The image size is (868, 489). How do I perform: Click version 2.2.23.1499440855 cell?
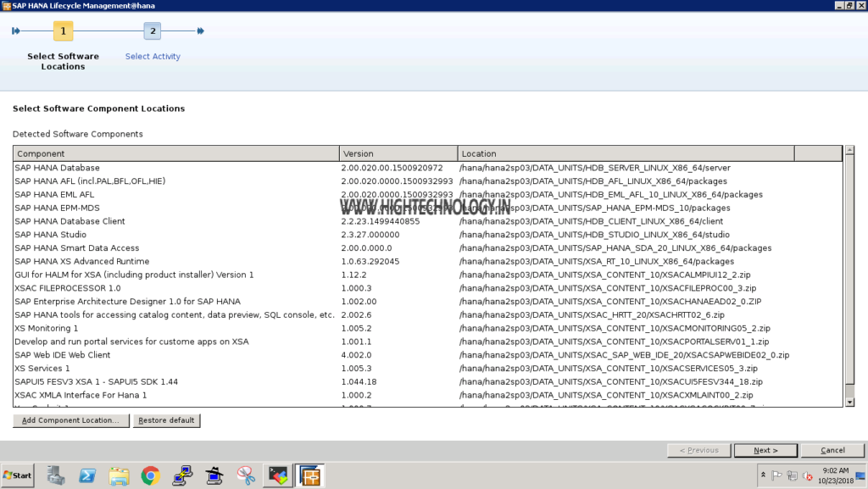[381, 221]
